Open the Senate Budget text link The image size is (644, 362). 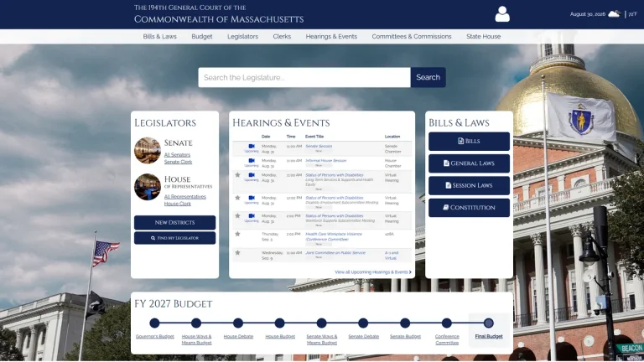pos(405,336)
